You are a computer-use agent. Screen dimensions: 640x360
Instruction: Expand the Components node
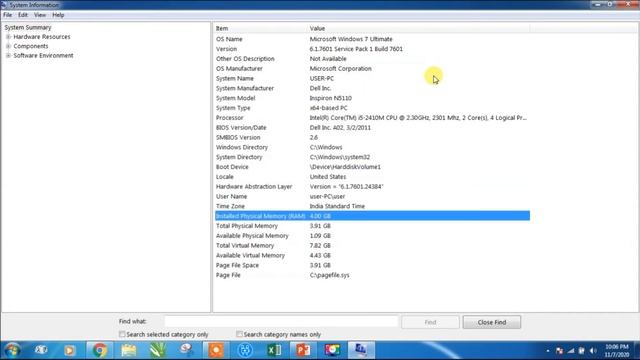[x=8, y=46]
